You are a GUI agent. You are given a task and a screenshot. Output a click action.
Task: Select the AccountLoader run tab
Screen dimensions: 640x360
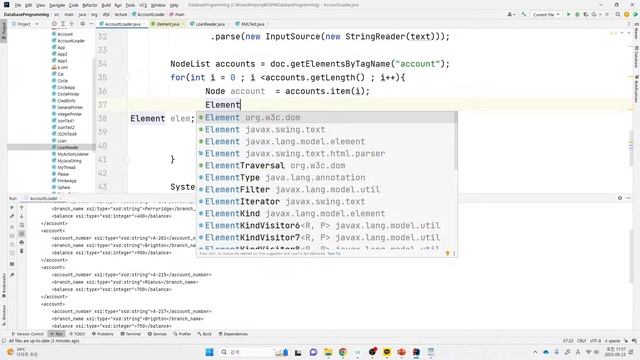coord(41,198)
